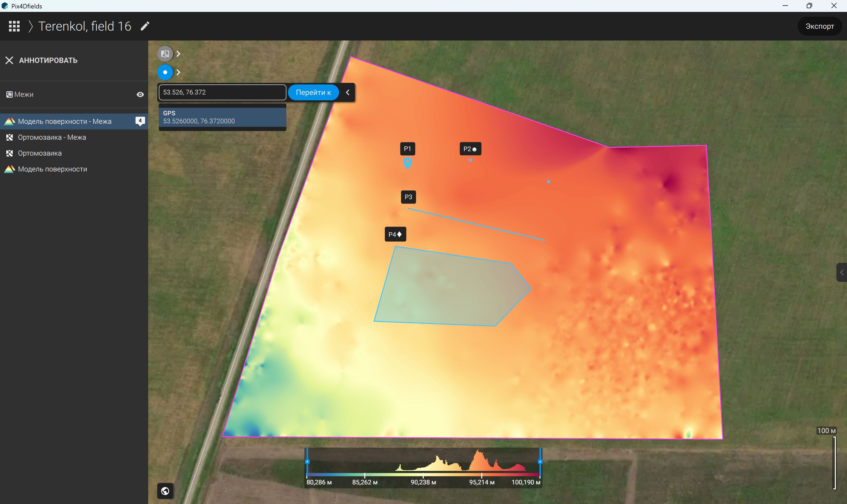Select Модель поверхности - Межа layer

coord(74,121)
